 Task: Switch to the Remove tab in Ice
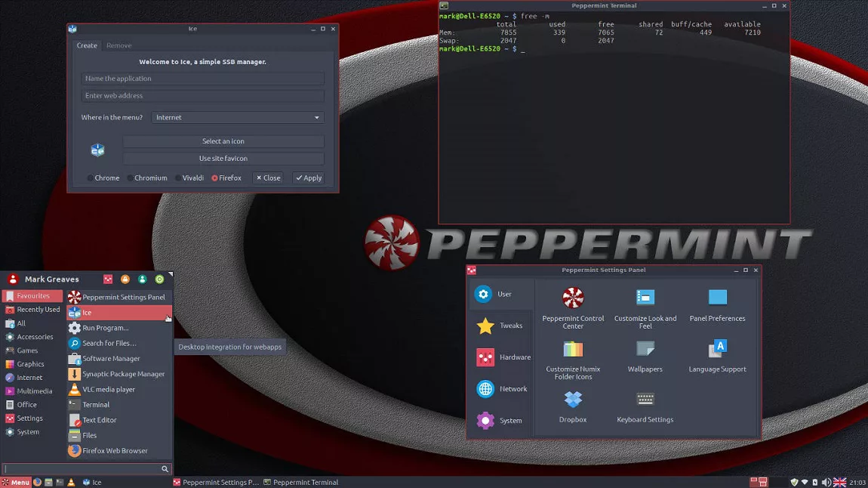tap(119, 45)
